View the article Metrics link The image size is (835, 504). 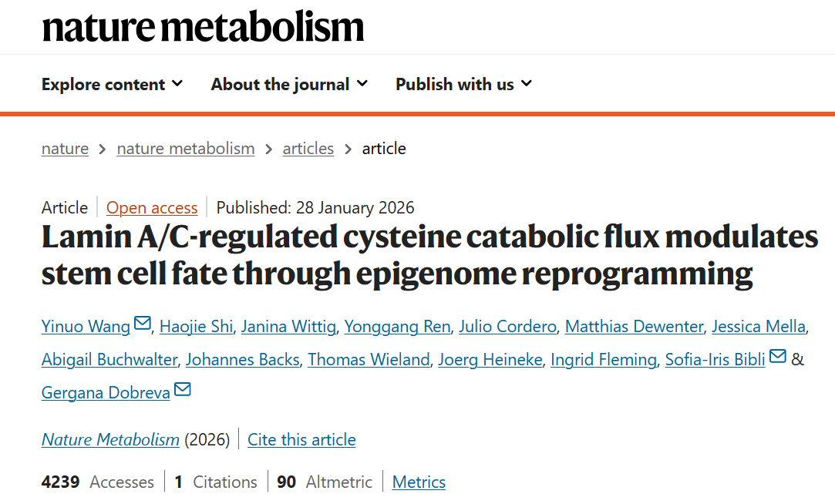419,482
